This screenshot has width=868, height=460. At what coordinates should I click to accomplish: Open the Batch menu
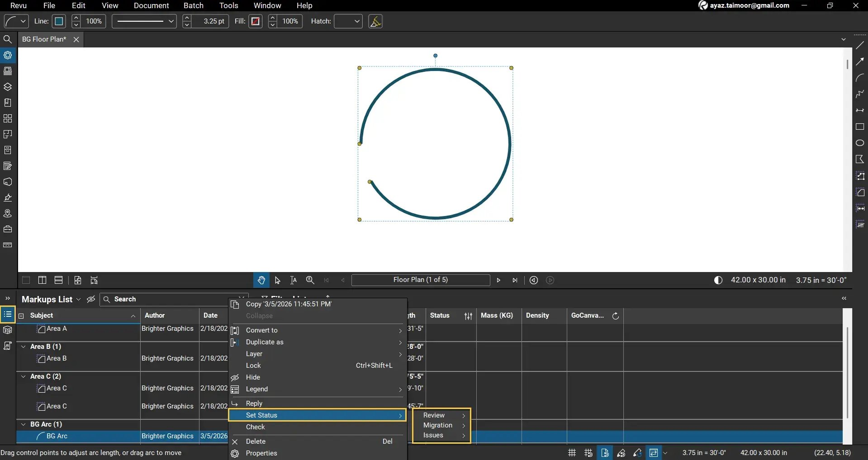pyautogui.click(x=193, y=5)
